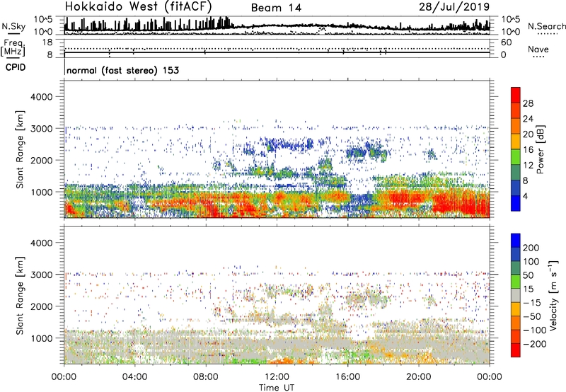Click the frequency plot strip

click(x=277, y=49)
